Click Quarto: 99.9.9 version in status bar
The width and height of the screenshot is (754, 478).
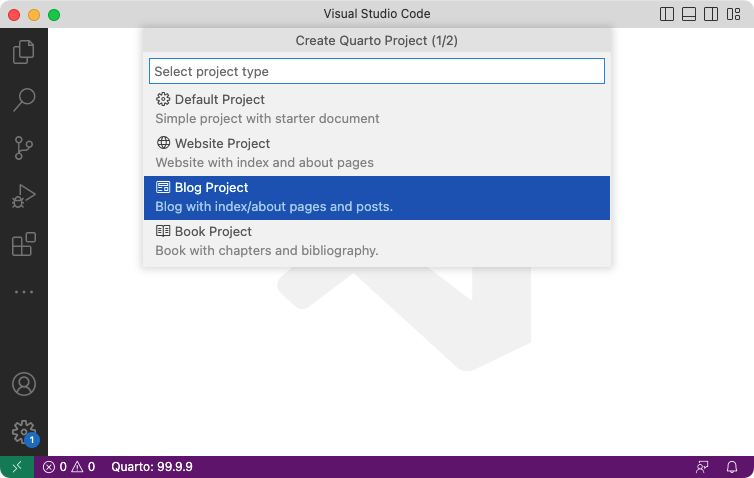(x=152, y=467)
